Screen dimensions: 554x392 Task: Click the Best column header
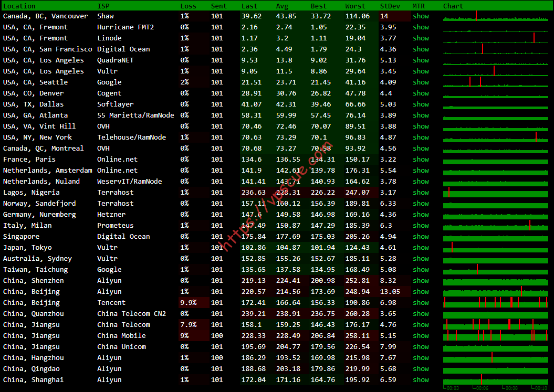click(319, 6)
